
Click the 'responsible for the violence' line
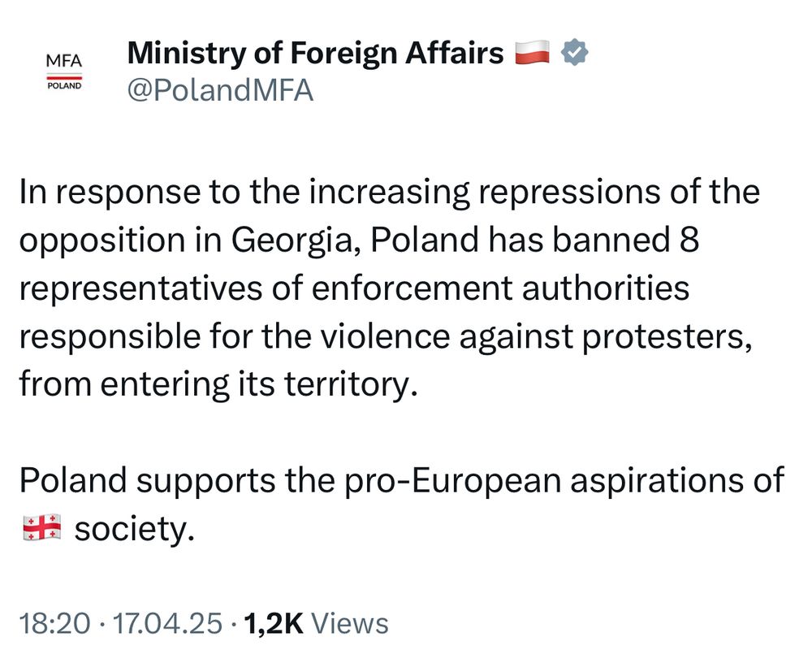tap(386, 336)
